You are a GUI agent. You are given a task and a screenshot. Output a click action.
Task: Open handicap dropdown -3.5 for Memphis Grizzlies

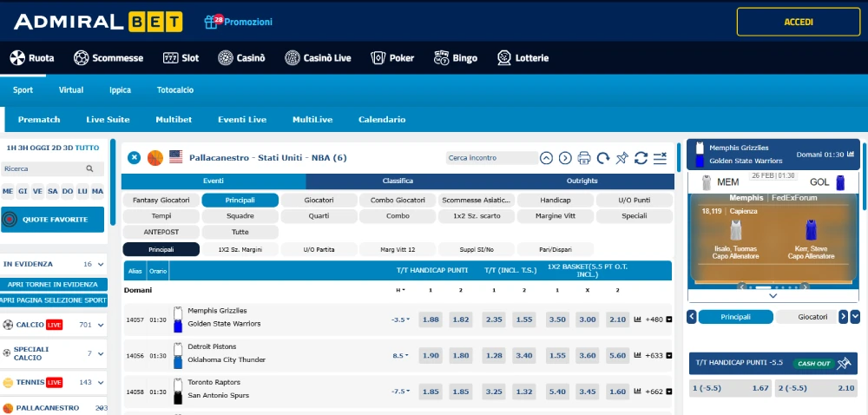pos(401,319)
